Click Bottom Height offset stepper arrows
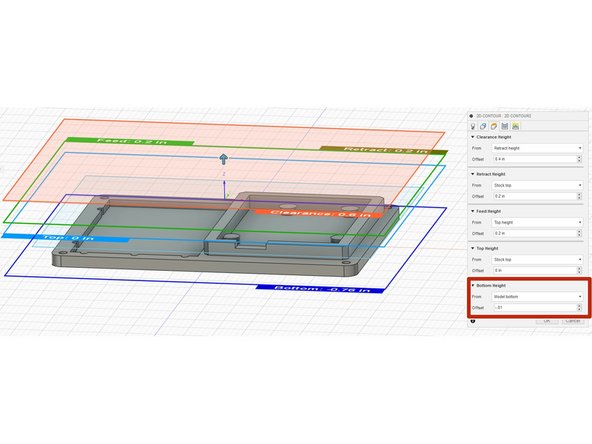Screen dimensions: 592x444 (580, 308)
